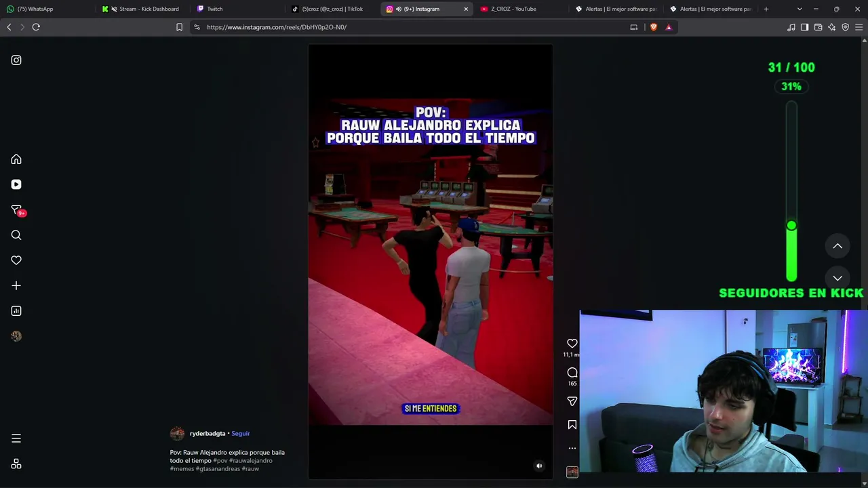The width and height of the screenshot is (868, 488).
Task: Go back to the previous page
Action: [x=9, y=27]
